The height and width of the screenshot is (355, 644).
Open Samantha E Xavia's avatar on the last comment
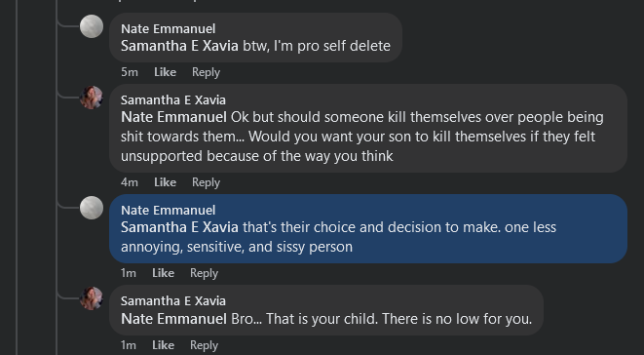pos(92,298)
